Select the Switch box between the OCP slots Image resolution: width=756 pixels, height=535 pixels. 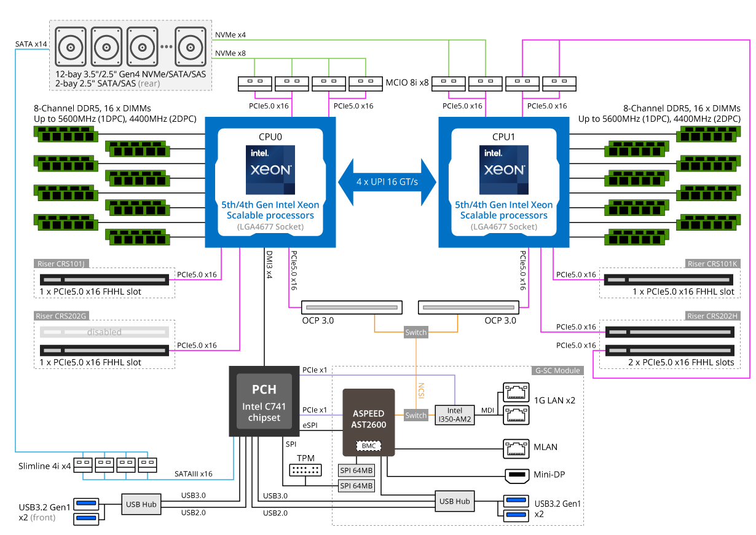[416, 333]
